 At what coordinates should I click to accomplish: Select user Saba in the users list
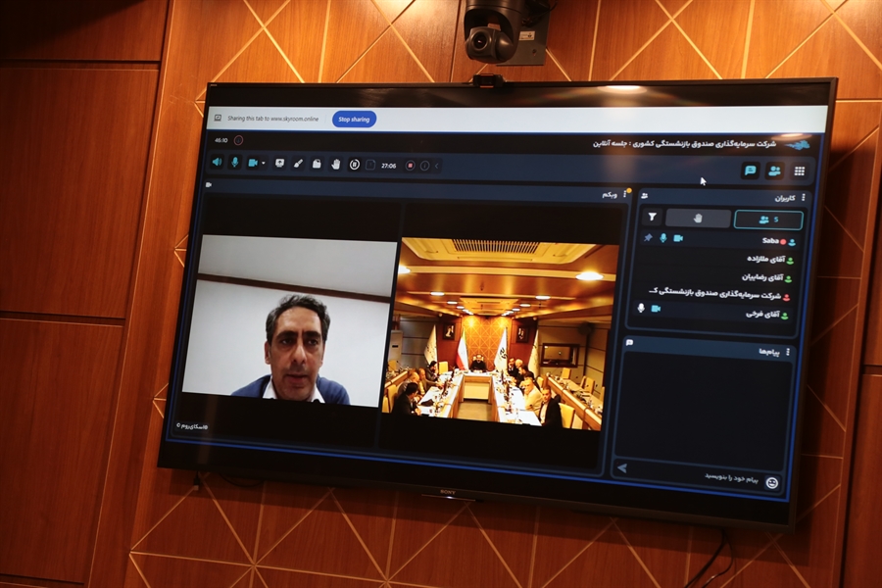tap(769, 240)
